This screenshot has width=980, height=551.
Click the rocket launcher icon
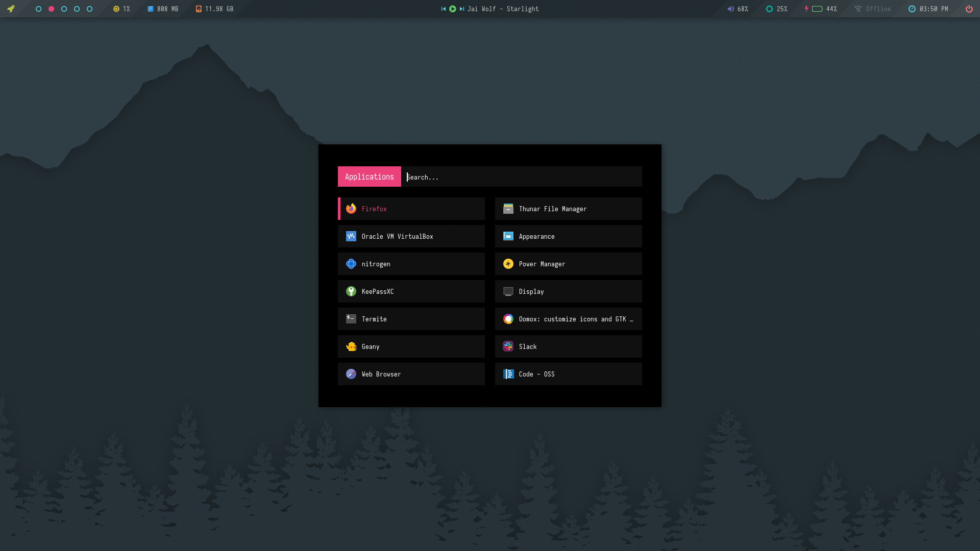pos(11,9)
